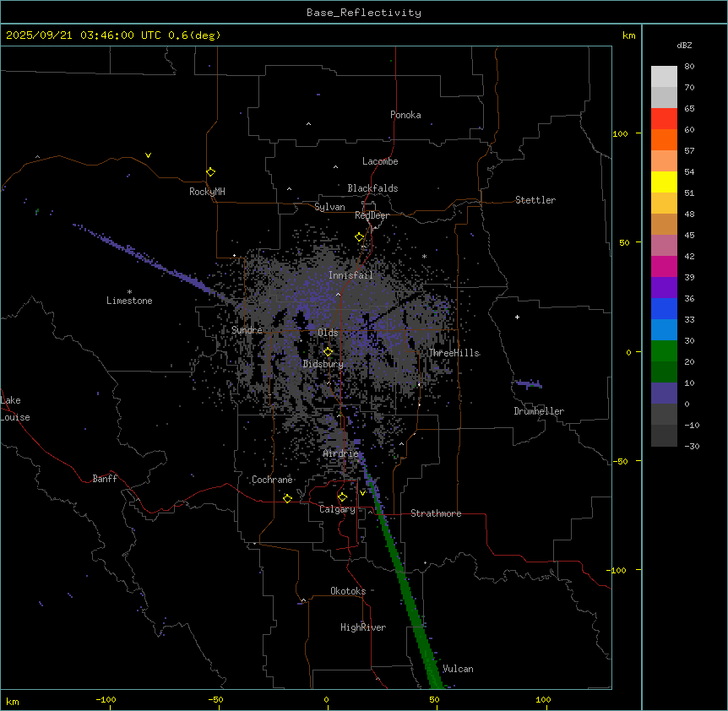Pick the red 60-65 dBZ legend swatch
728x711 pixels.
tap(664, 118)
